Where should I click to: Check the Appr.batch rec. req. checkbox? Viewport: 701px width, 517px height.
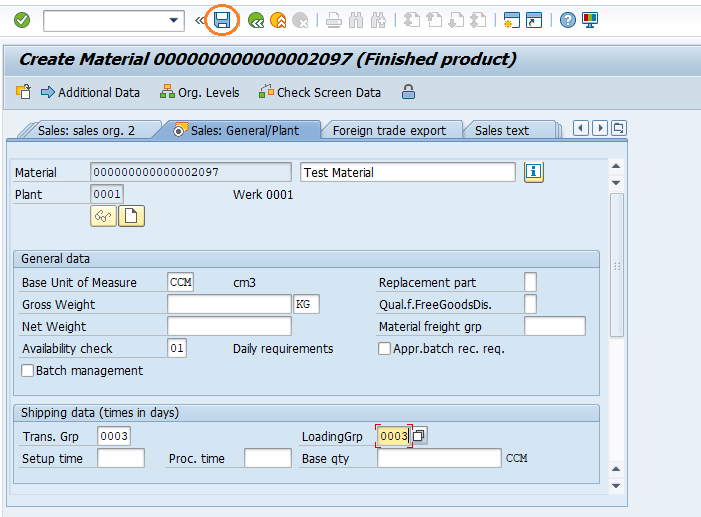click(384, 348)
